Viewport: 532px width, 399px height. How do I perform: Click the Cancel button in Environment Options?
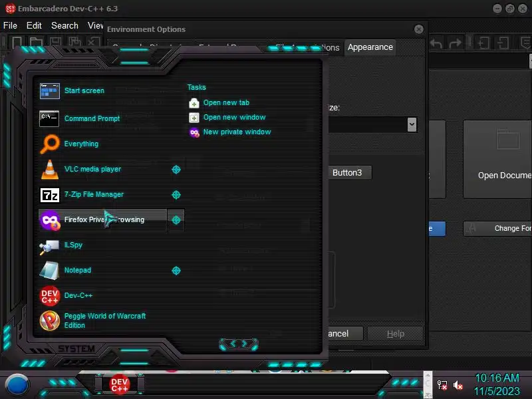344,334
